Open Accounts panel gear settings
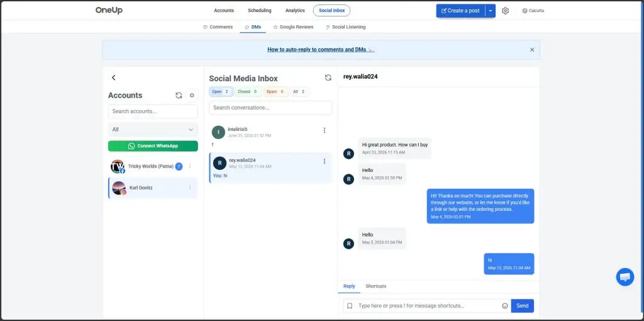The image size is (644, 321). 192,95
